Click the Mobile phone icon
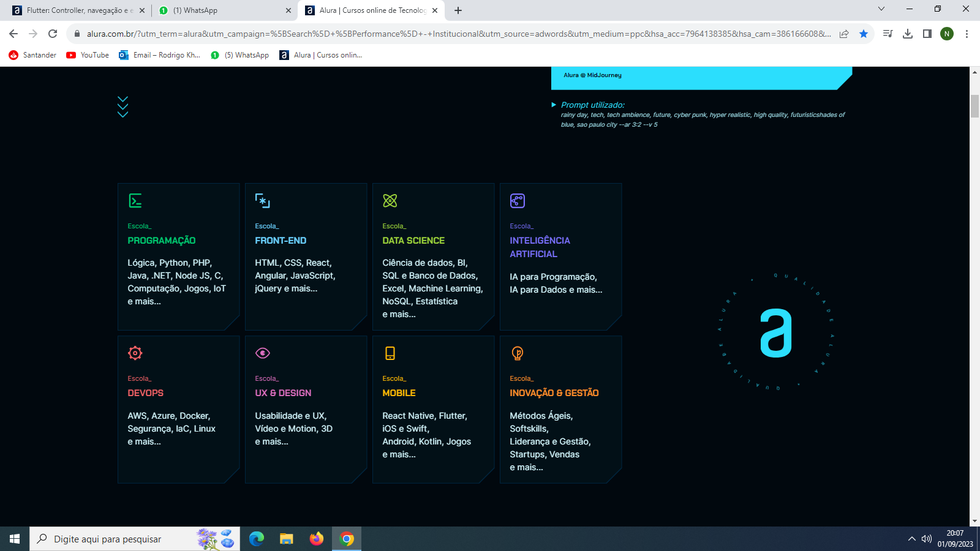Viewport: 980px width, 551px height. click(390, 353)
